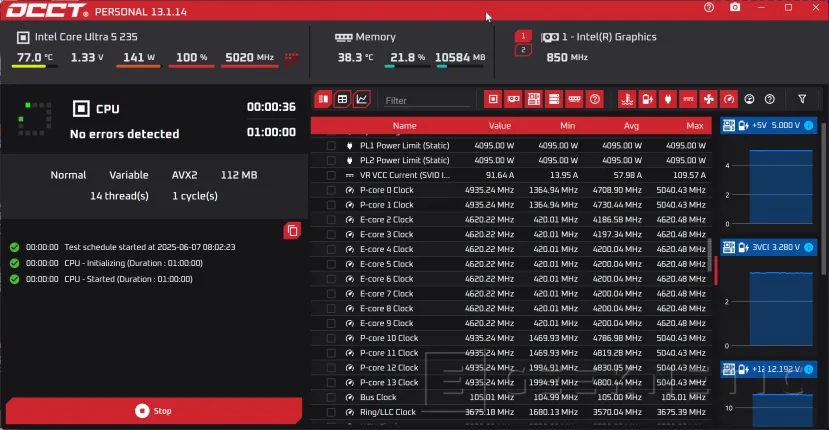This screenshot has width=829, height=430.
Task: Click the Intel Core Ultra 5 235 label
Action: (86, 37)
